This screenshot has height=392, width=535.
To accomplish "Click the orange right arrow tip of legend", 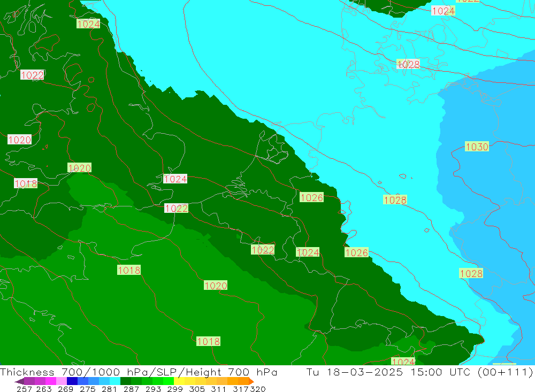I will tap(251, 381).
